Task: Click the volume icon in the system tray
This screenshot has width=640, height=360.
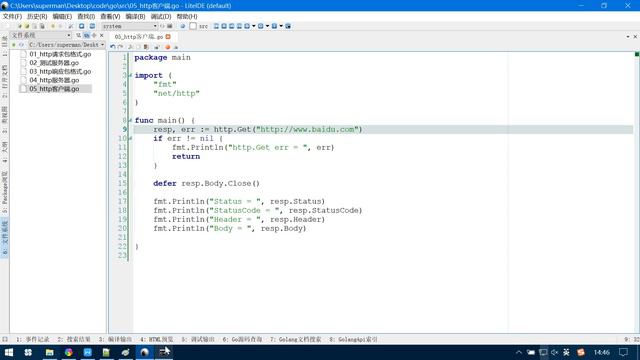Action: click(554, 352)
